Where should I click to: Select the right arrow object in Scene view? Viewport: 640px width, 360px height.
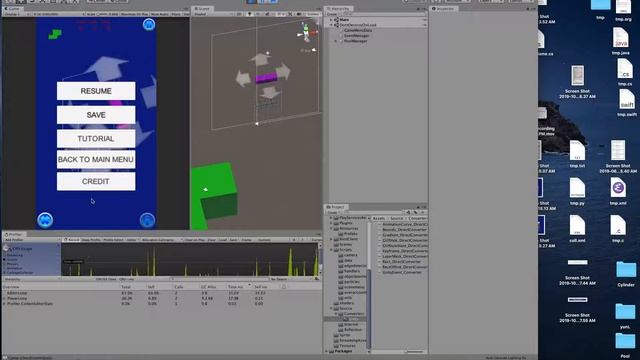point(283,72)
